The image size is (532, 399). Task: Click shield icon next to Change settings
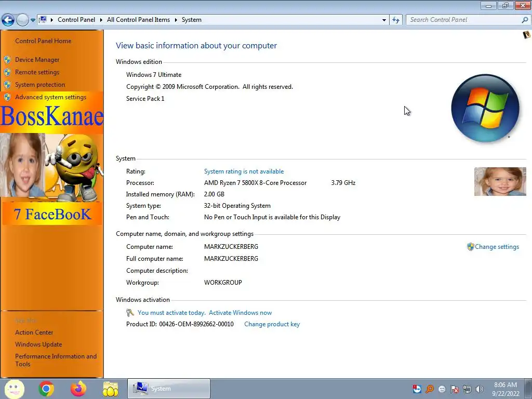coord(470,247)
